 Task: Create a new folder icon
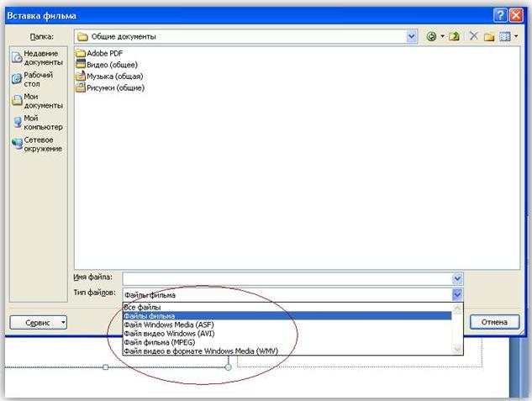[x=489, y=36]
